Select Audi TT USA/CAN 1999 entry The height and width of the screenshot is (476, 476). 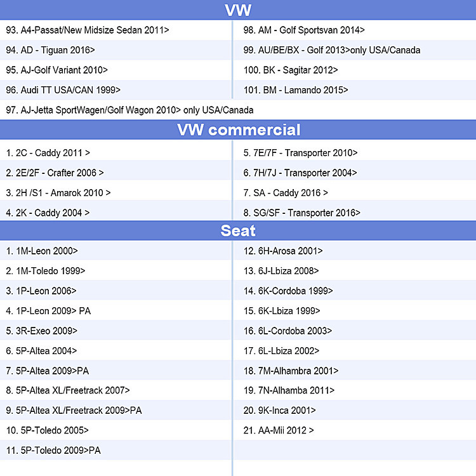[x=116, y=90]
